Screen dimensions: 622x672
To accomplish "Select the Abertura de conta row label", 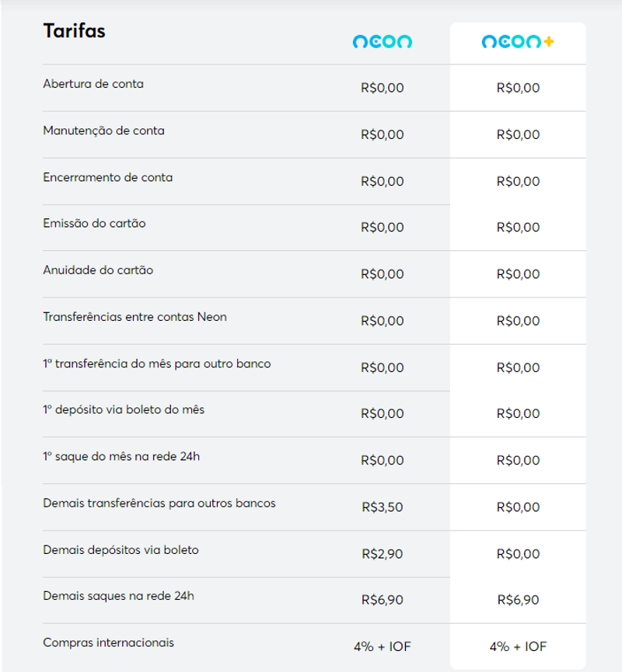I will 93,84.
